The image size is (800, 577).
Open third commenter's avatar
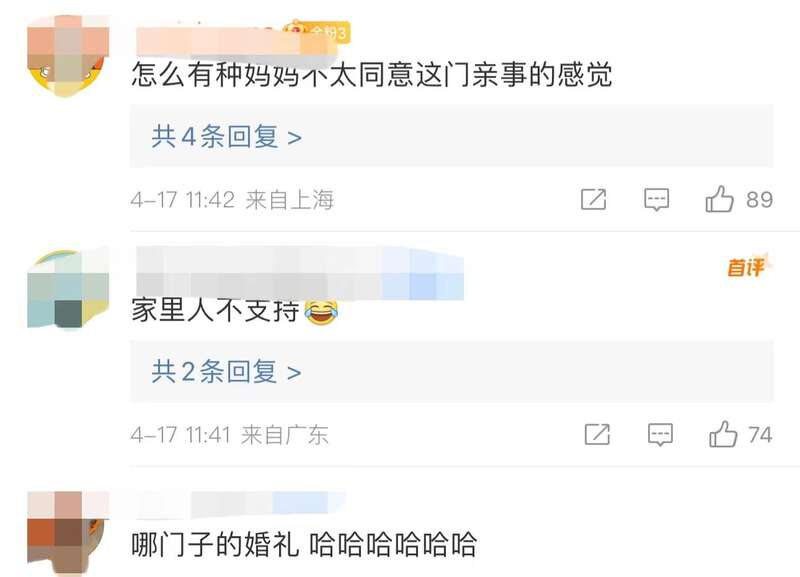(68, 533)
